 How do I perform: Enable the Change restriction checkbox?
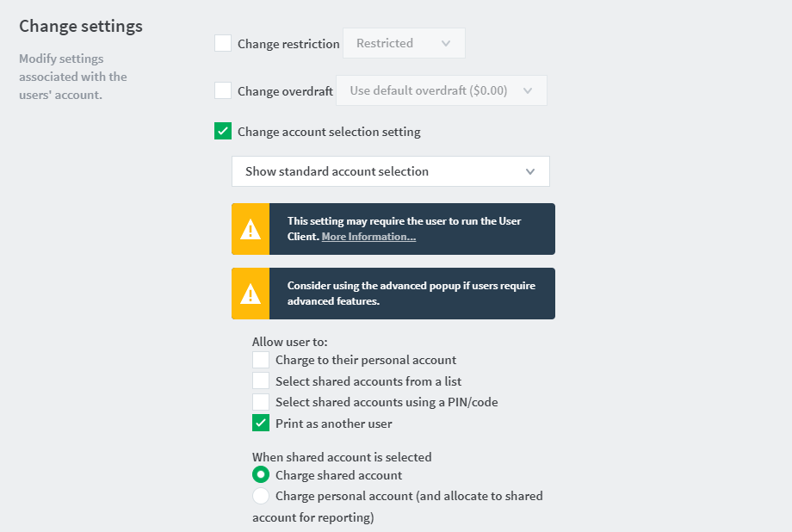coord(223,43)
